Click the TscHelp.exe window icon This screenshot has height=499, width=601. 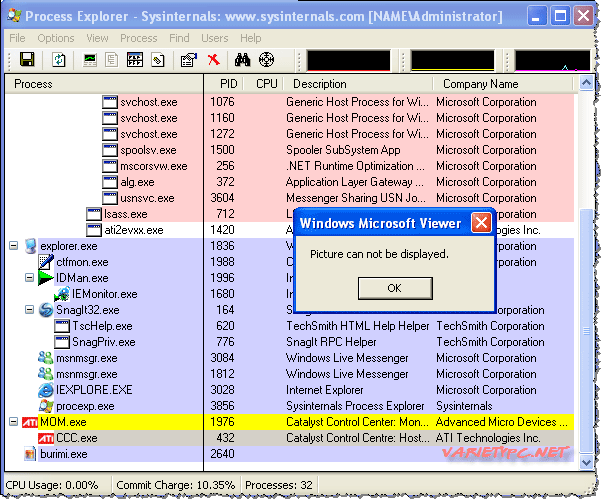(x=62, y=326)
